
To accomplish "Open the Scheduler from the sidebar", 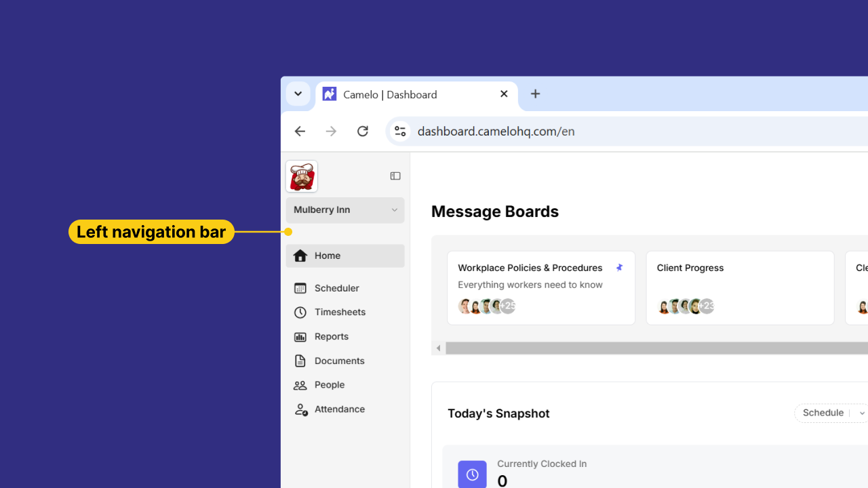I will 336,288.
